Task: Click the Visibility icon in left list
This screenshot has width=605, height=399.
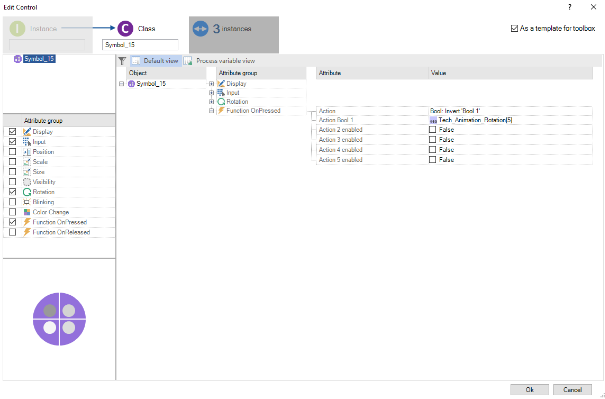Action: (27, 182)
